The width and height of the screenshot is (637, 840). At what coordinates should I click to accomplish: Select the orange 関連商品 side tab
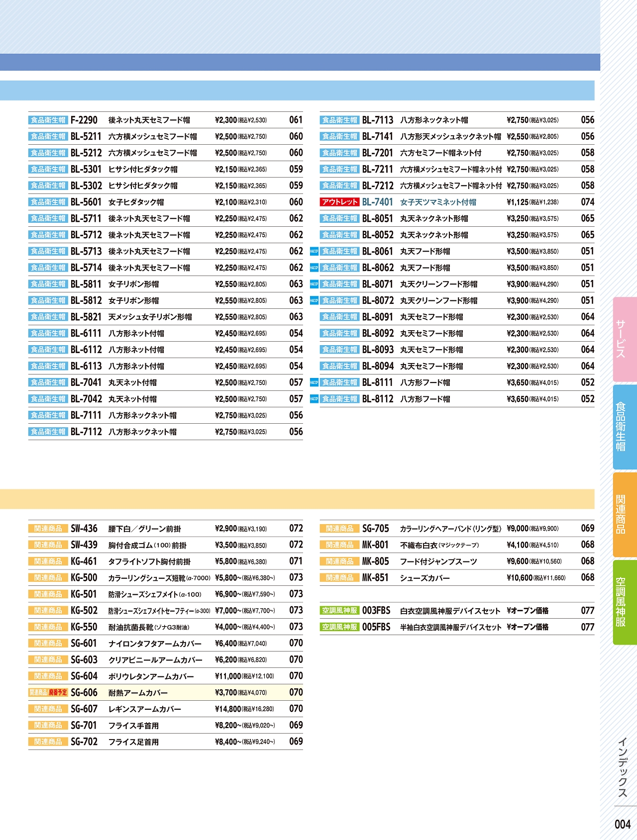point(624,514)
